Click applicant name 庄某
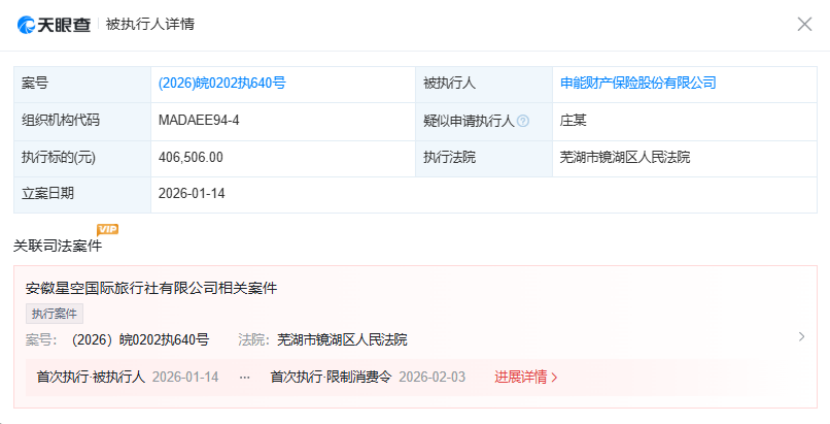830x424 pixels. pos(573,121)
